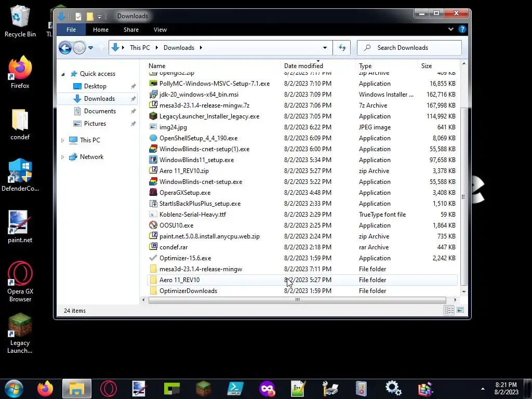532x399 pixels.
Task: Open Firefox from the taskbar
Action: 45,389
